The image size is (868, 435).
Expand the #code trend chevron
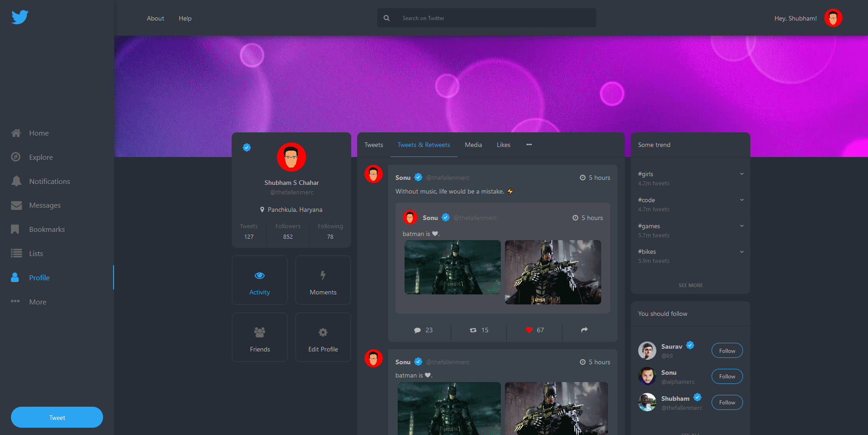click(742, 200)
